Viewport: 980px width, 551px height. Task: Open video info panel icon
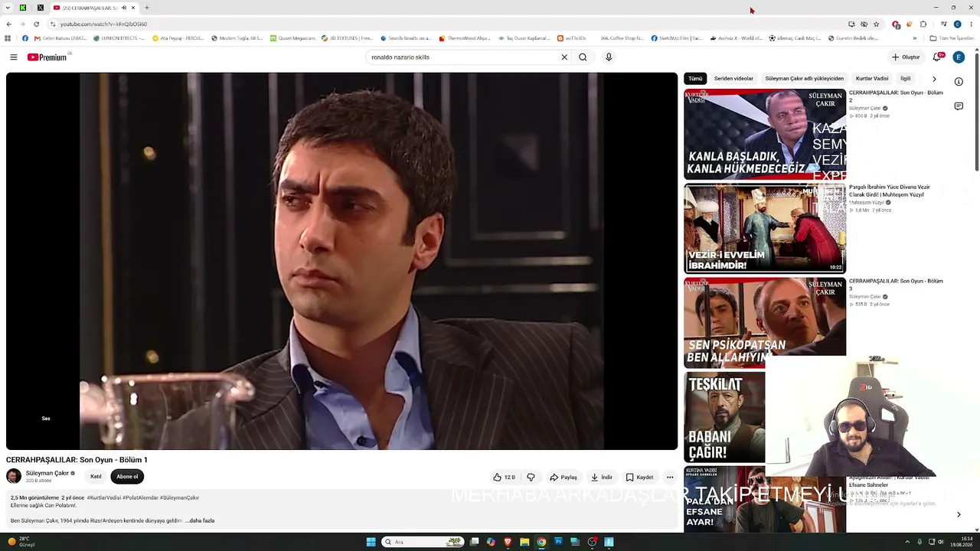tap(959, 82)
